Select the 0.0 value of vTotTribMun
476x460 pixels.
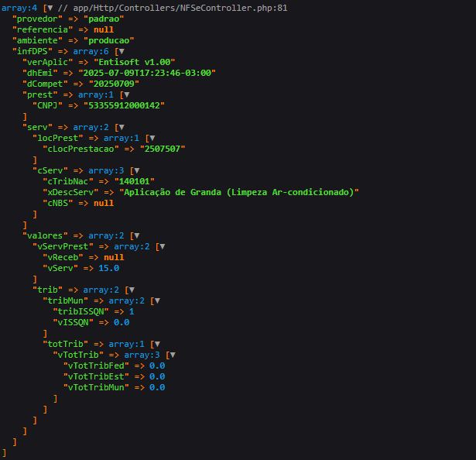click(157, 388)
